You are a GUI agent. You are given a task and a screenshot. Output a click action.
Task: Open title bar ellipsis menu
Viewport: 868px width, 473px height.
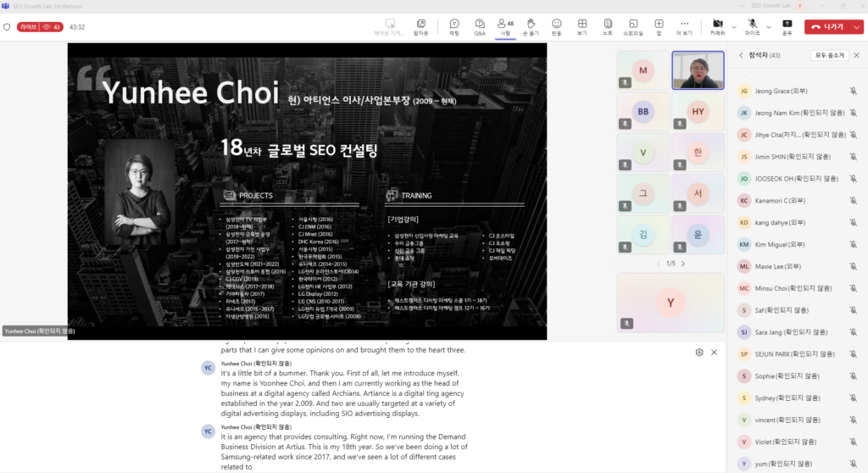pyautogui.click(x=742, y=6)
